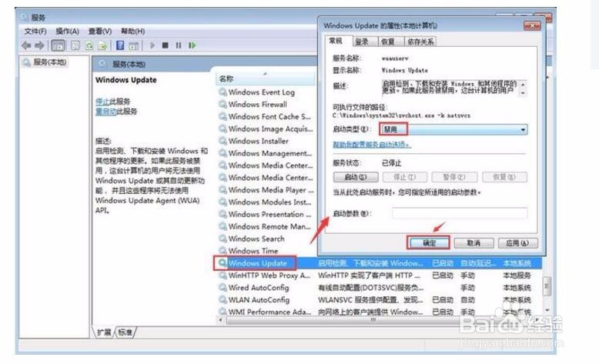Screen dimensions: 599x364
Task: Open the 帮助(H) menu
Action: click(x=133, y=32)
